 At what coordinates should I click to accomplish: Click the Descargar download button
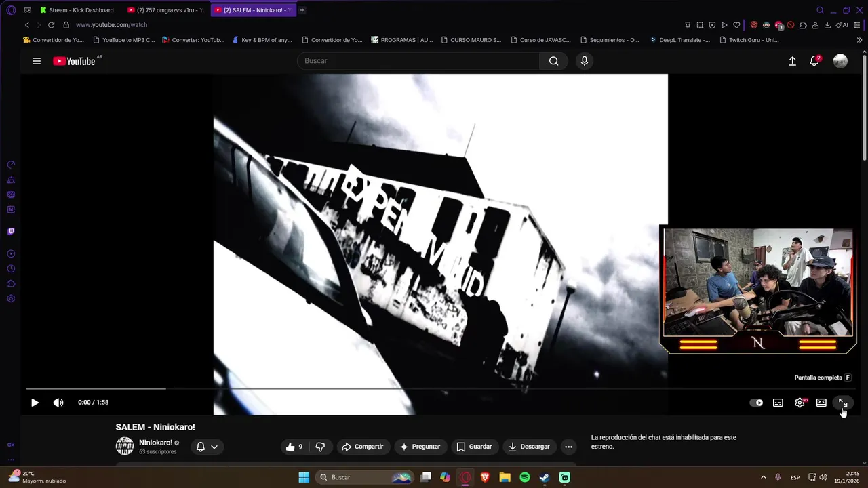coord(530,447)
